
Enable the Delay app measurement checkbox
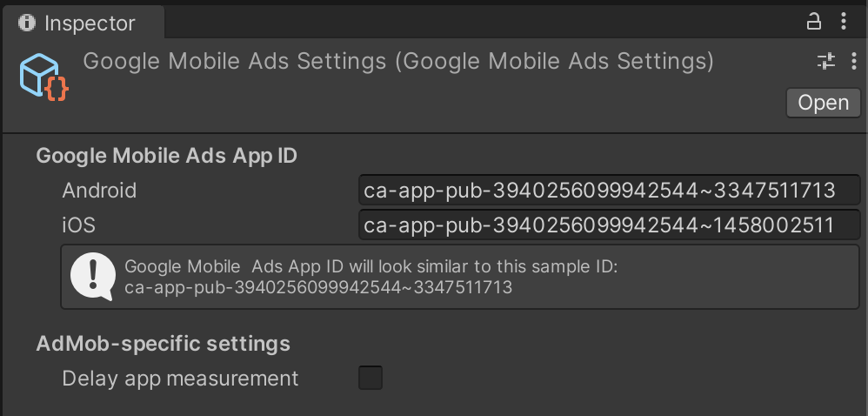[x=371, y=378]
